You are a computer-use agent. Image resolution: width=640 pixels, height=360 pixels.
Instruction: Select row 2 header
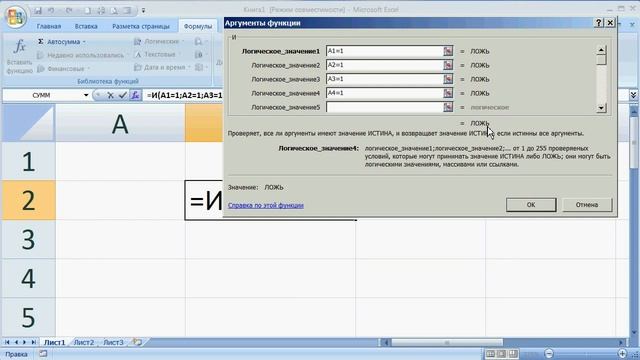[x=28, y=200]
